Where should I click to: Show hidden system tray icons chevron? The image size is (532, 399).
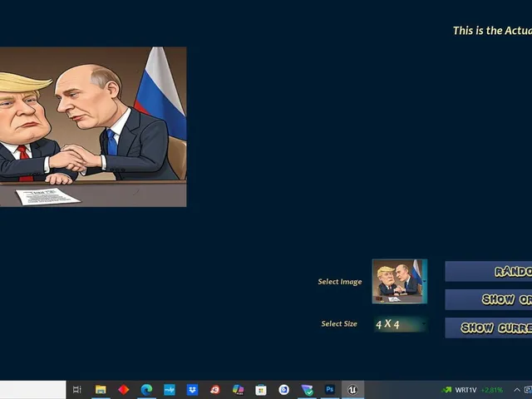[x=517, y=390]
